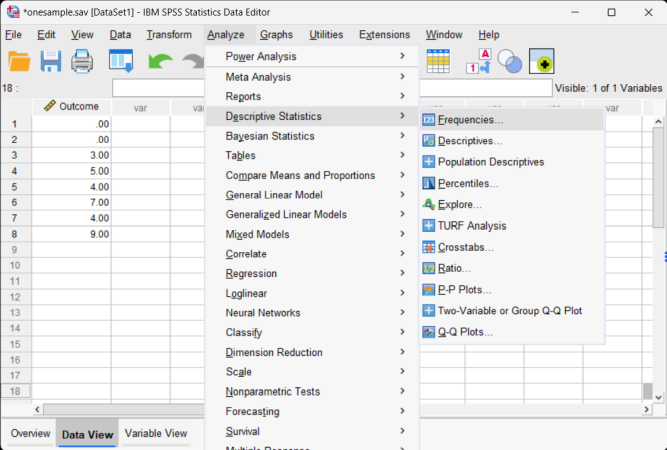Click the cell containing 3.00

(x=71, y=155)
